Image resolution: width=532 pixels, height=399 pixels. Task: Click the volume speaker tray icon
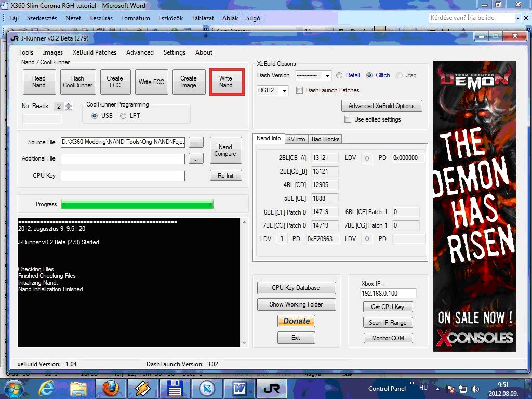(475, 389)
